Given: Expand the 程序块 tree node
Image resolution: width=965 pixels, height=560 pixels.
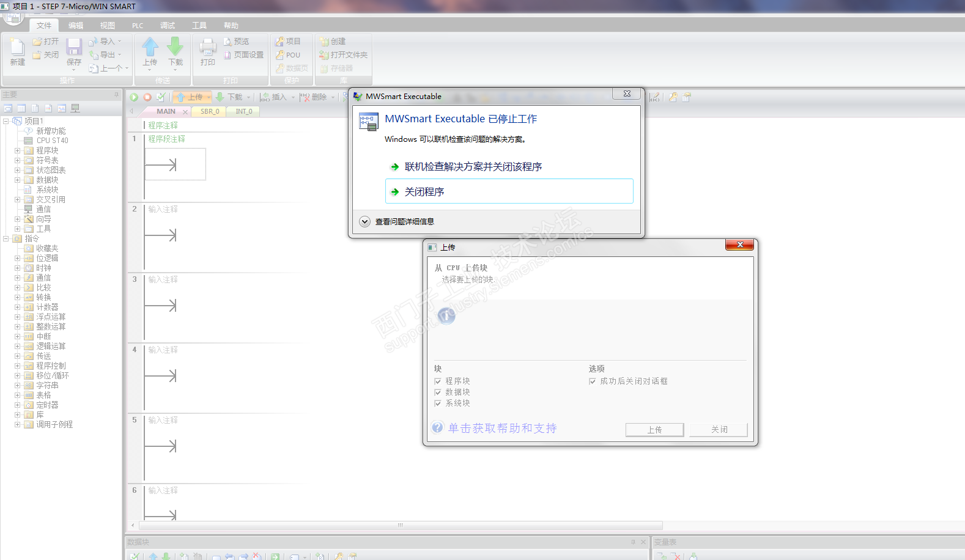Looking at the screenshot, I should click(x=18, y=150).
